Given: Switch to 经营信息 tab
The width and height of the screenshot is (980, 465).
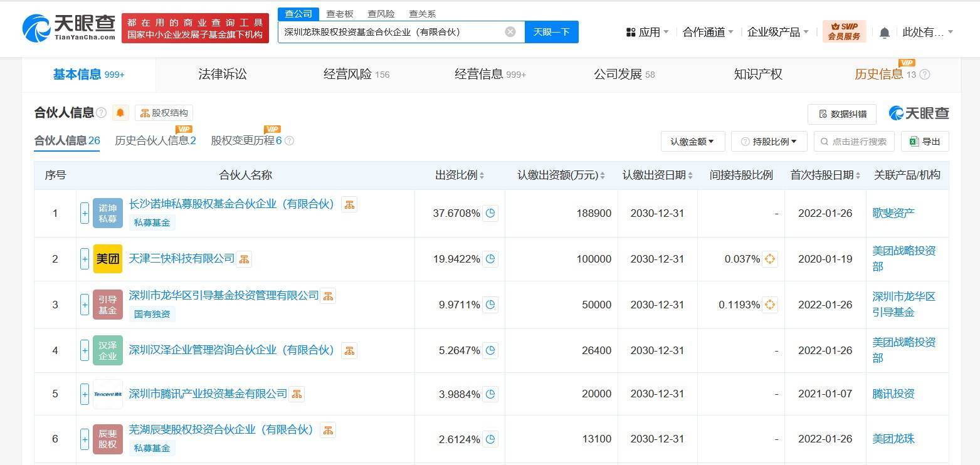Looking at the screenshot, I should click(x=490, y=75).
